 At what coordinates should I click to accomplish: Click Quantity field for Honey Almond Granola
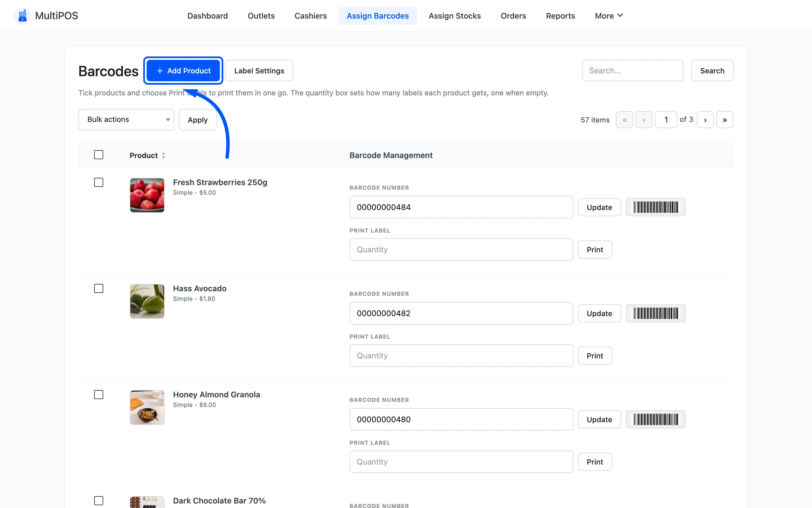461,462
